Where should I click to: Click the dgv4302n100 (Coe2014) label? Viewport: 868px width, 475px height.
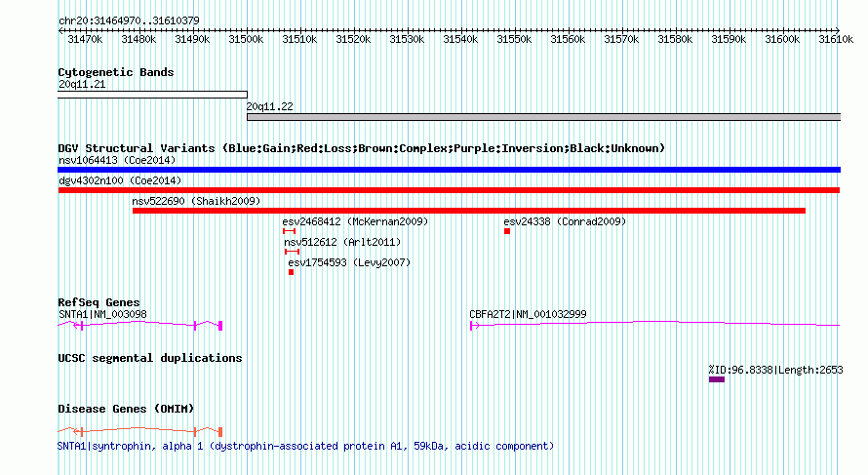coord(120,181)
